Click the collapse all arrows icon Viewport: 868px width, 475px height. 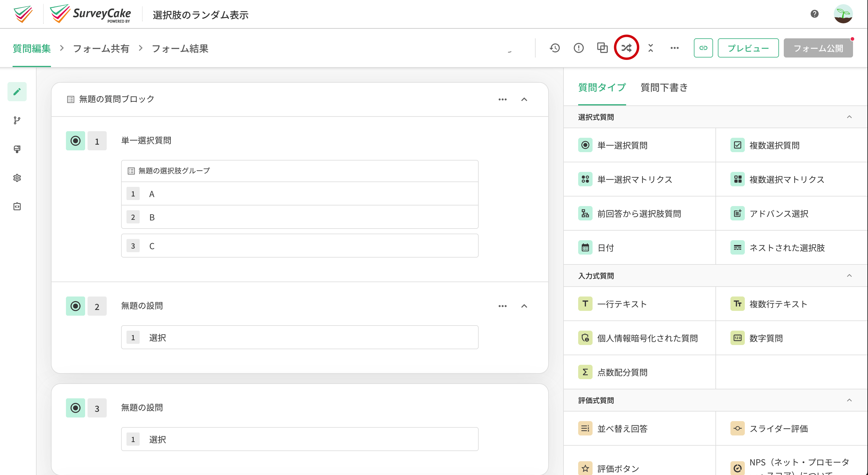coord(650,48)
